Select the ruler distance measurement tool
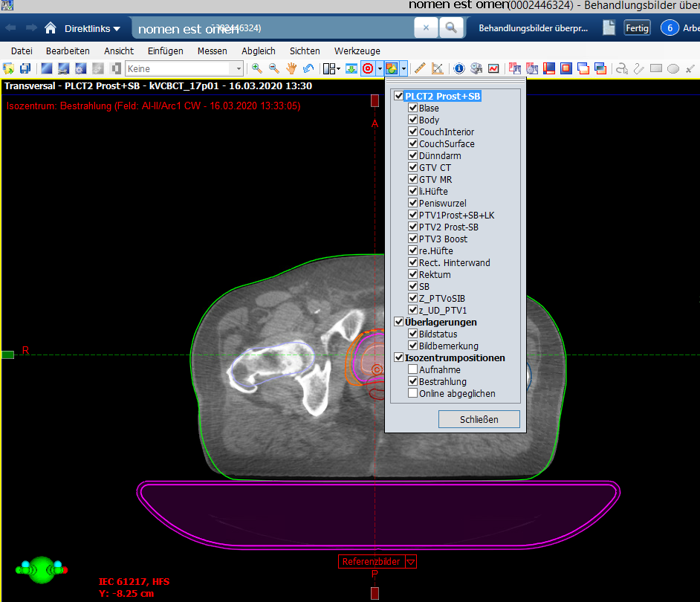Screen dimensions: 700x602 tap(420, 68)
